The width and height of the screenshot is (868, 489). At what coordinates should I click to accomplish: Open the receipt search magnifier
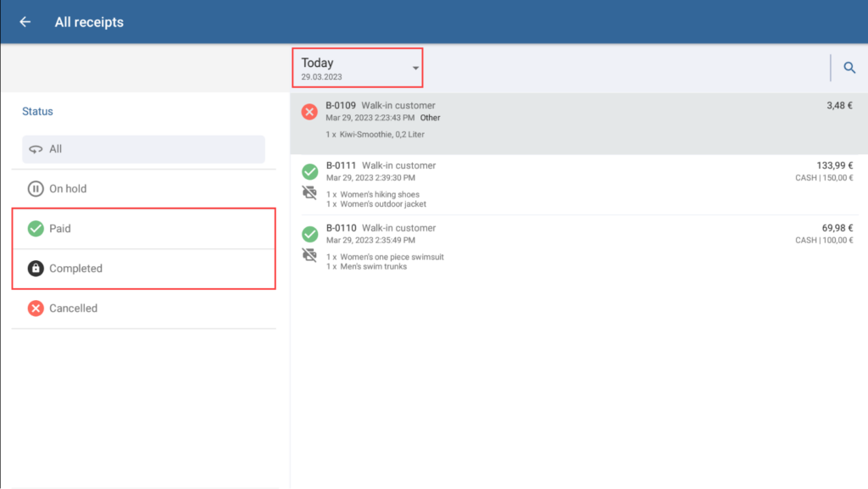click(849, 68)
